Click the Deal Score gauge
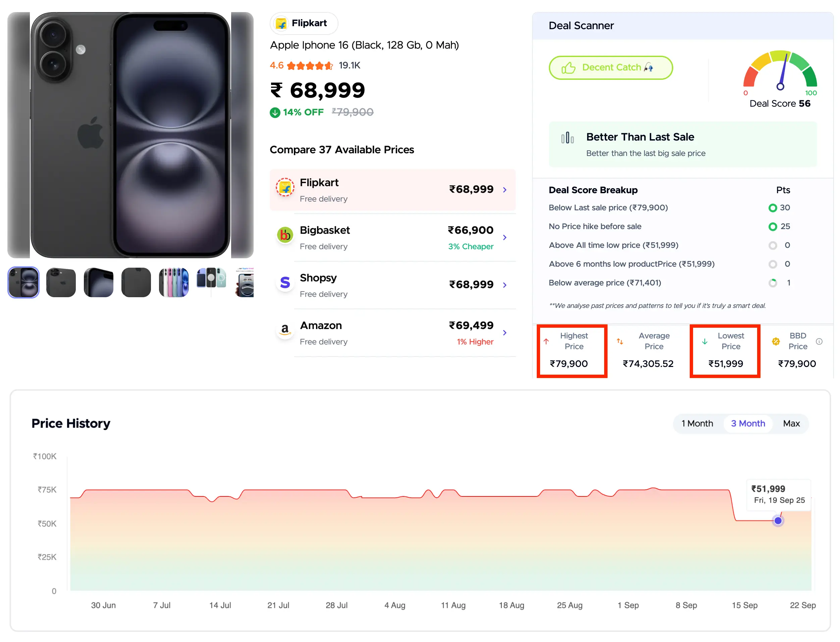 (780, 74)
